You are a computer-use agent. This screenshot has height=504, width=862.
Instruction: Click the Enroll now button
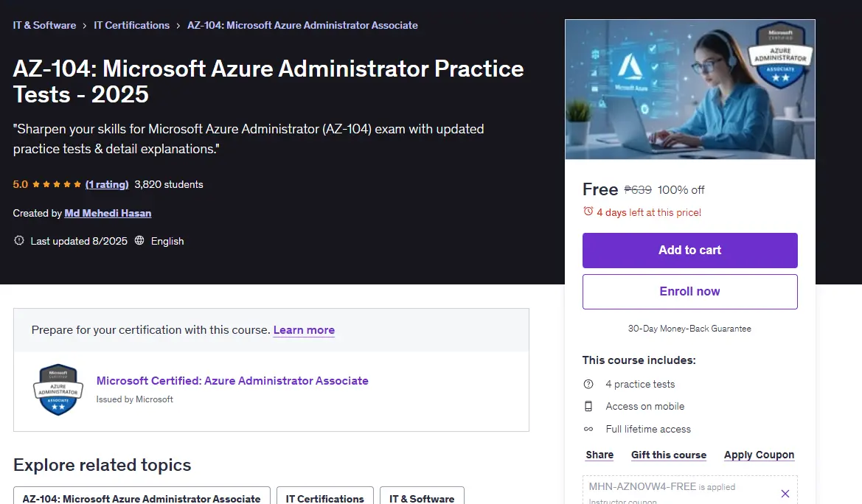(690, 292)
